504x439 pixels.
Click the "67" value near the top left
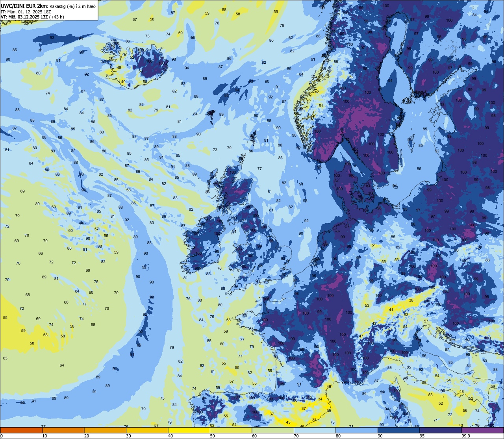pyautogui.click(x=135, y=19)
